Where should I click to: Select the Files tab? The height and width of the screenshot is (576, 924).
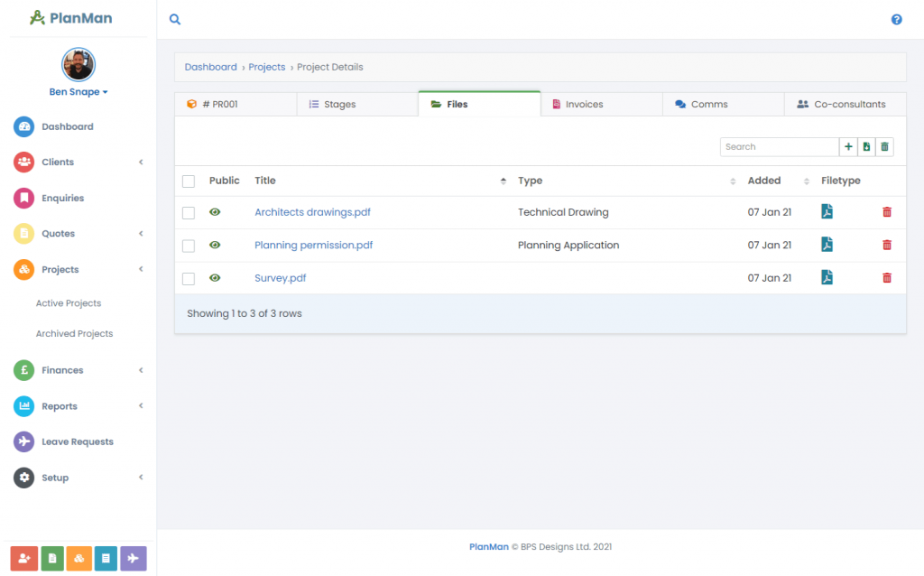[x=479, y=105]
